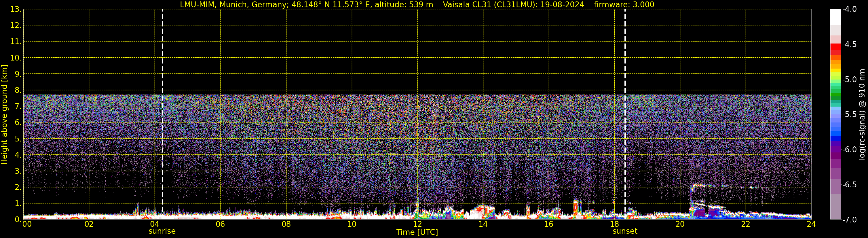Click the white top segment of the colorbar

pyautogui.click(x=836, y=17)
